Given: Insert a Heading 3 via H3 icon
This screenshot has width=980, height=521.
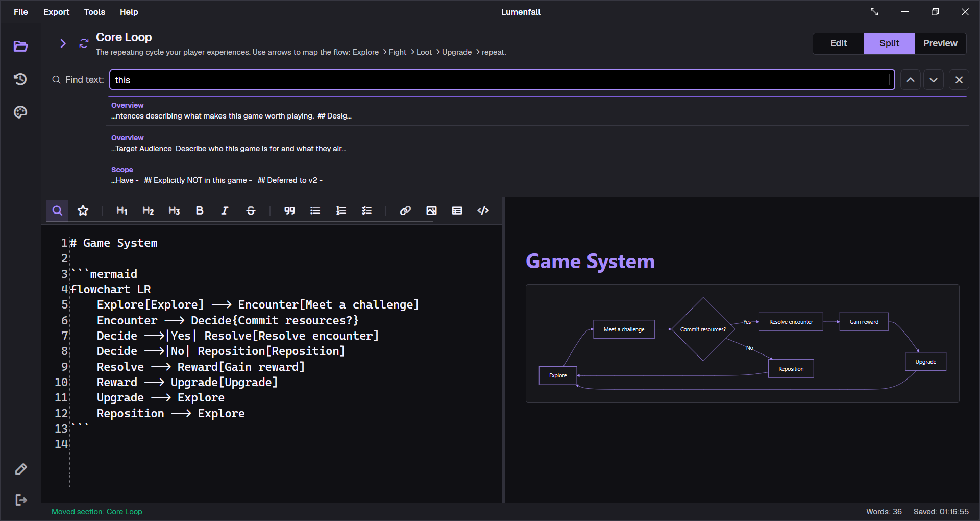Looking at the screenshot, I should (x=174, y=210).
